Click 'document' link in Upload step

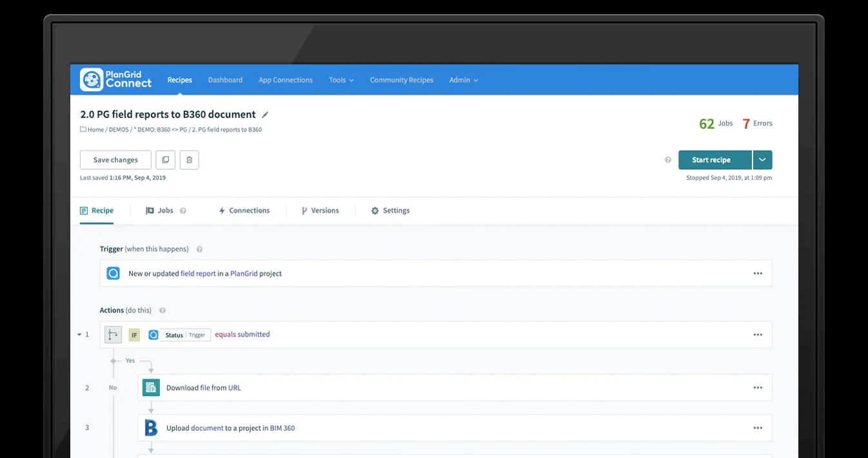pyautogui.click(x=207, y=428)
